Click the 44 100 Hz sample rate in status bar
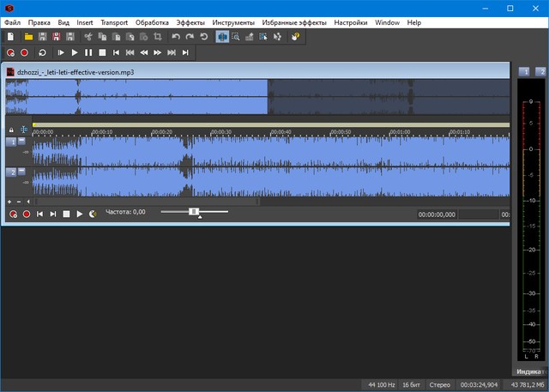549x392 pixels. (x=382, y=383)
